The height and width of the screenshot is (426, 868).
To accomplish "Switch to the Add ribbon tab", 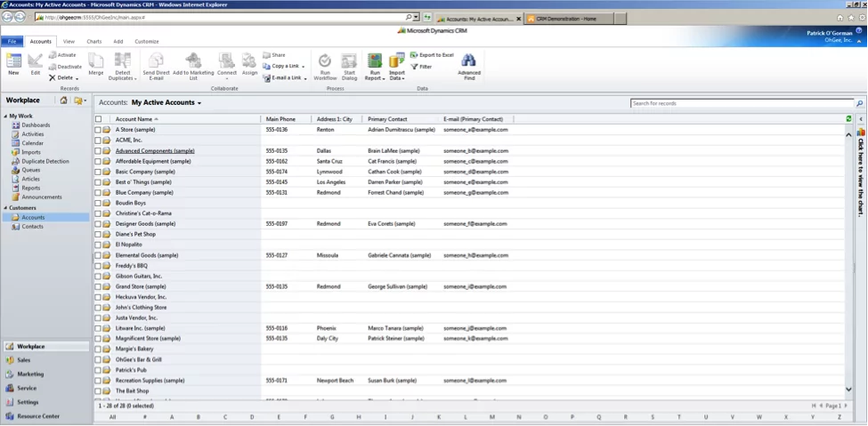I will click(x=118, y=42).
